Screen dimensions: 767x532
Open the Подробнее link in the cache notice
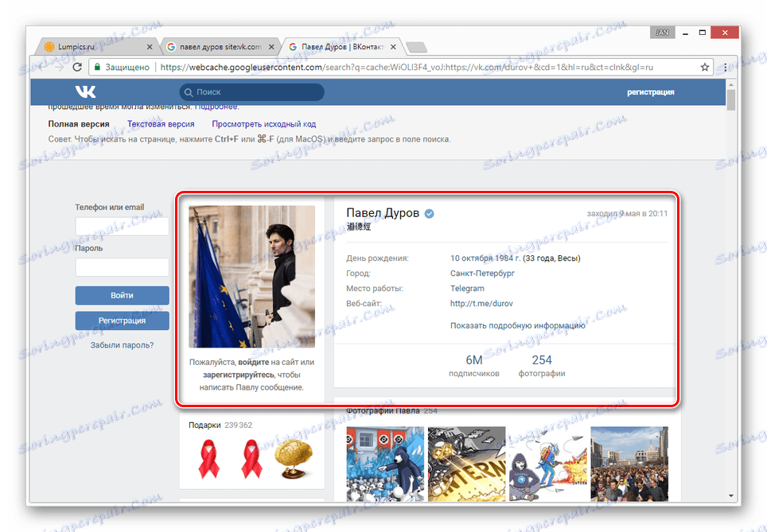216,107
